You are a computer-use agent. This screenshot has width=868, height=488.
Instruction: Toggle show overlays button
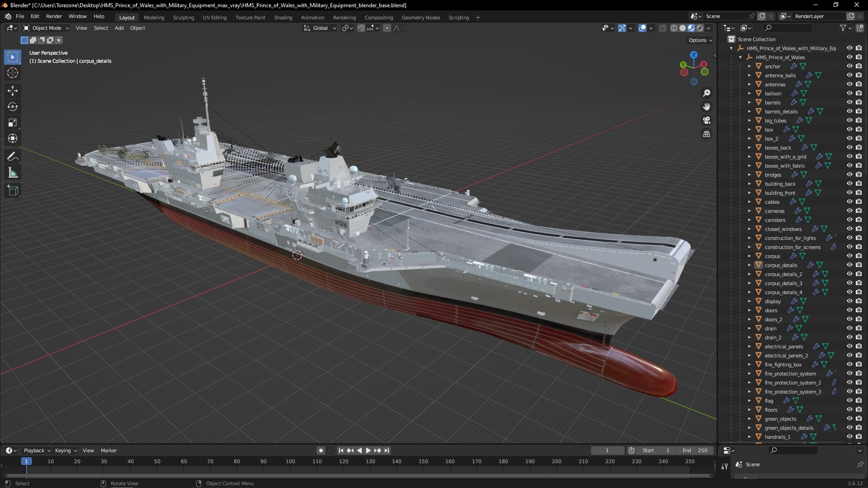pos(642,28)
